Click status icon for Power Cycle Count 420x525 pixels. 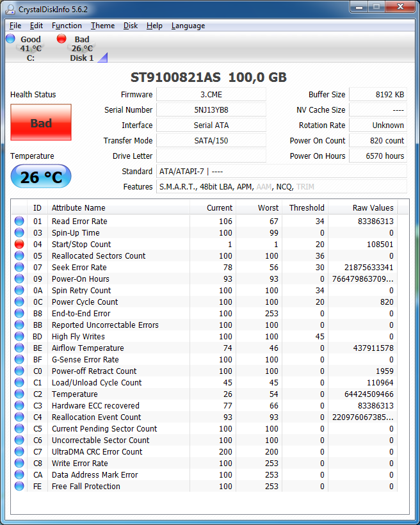19,302
